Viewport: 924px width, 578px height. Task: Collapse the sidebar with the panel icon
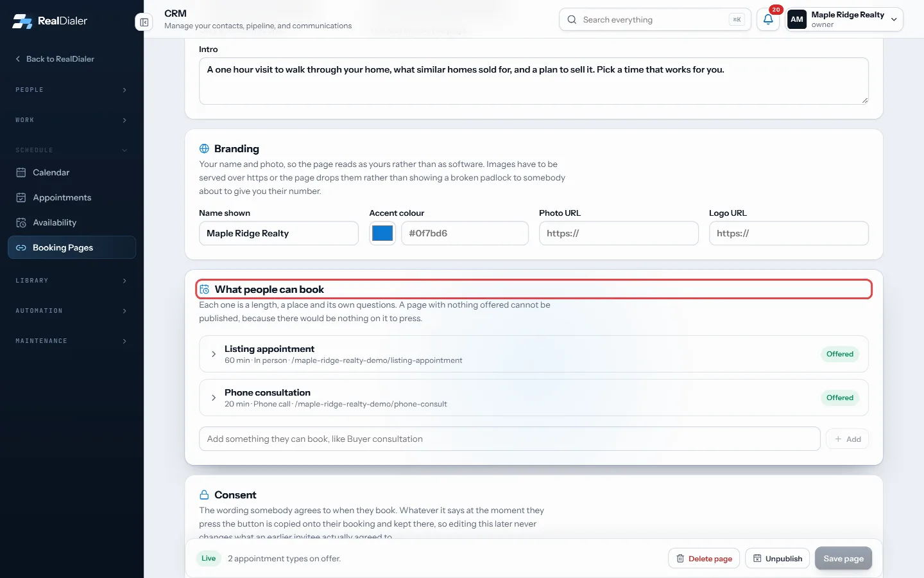(x=144, y=22)
